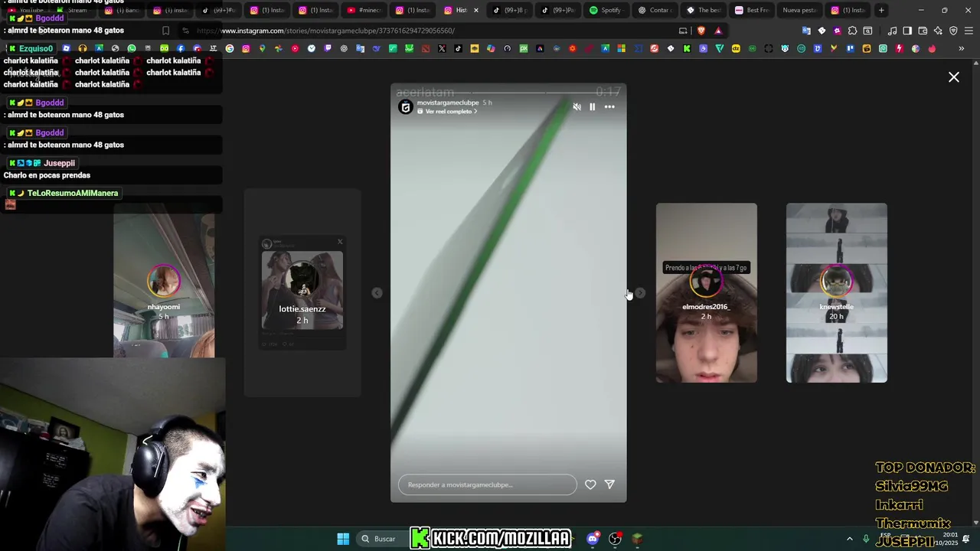
Task: Open the movistargameclubpe profile name
Action: tap(448, 103)
